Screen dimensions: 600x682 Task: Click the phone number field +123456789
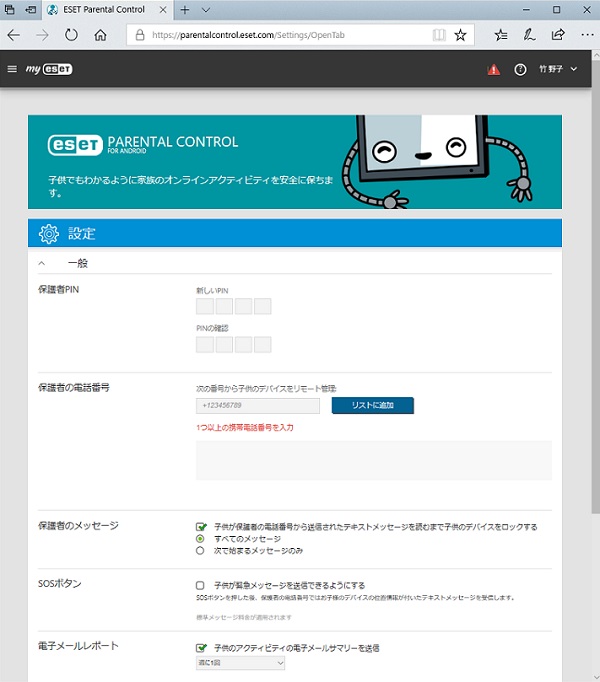coord(258,405)
